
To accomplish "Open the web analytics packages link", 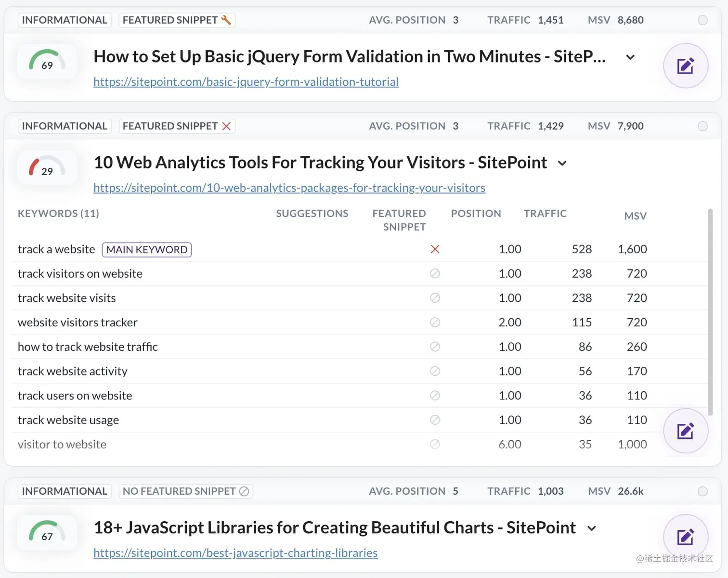I will click(x=289, y=188).
